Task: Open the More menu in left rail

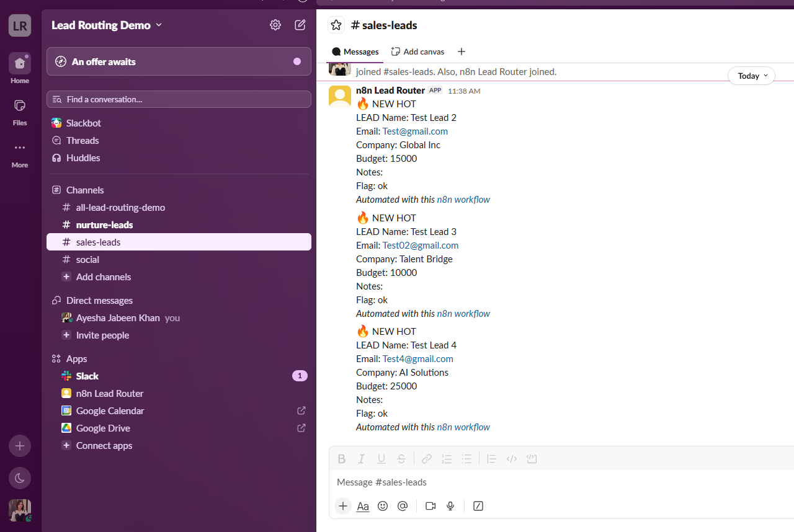Action: pyautogui.click(x=20, y=153)
